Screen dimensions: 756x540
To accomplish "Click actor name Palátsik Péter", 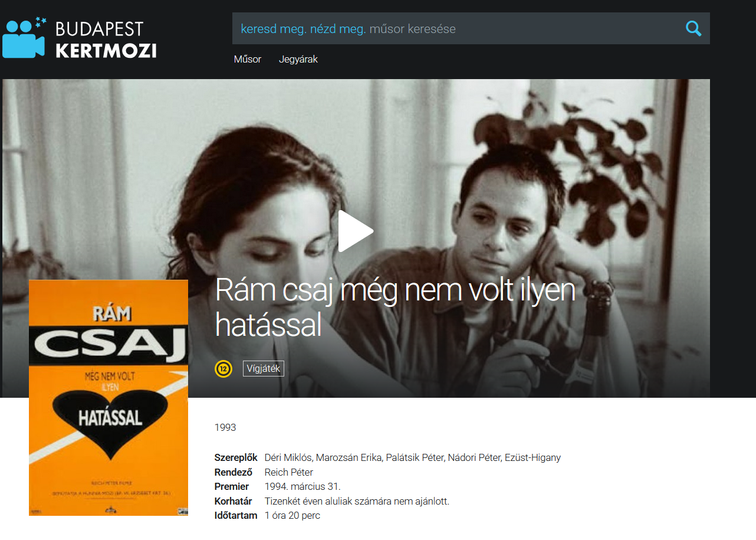I will pos(415,457).
